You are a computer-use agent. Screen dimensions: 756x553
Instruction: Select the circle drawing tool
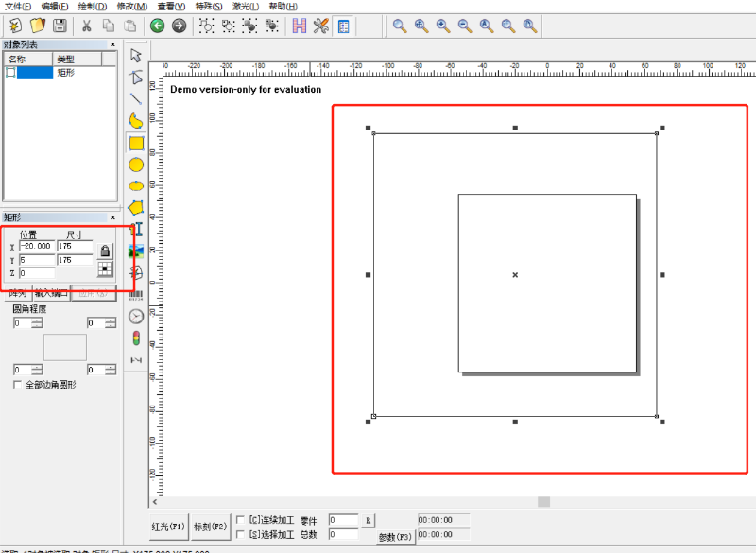(136, 164)
